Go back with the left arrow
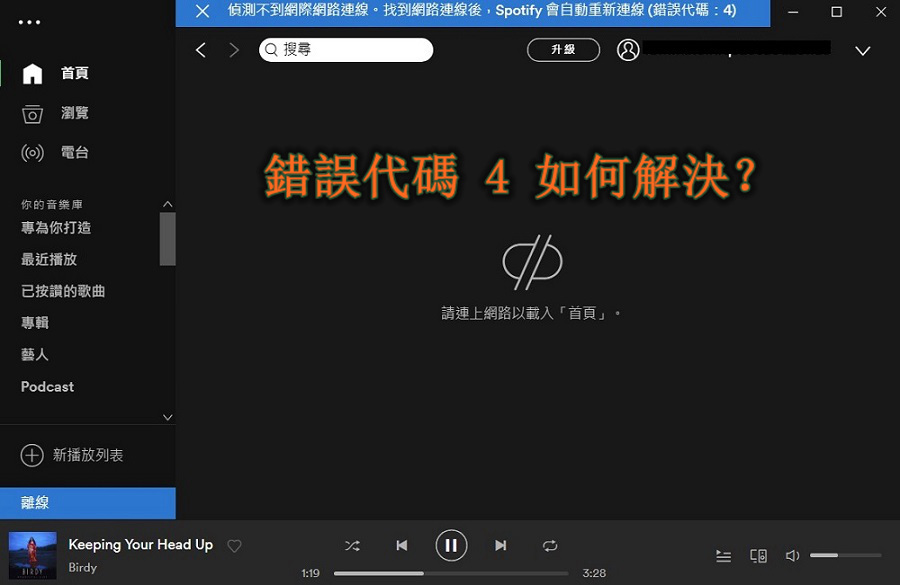 [200, 50]
